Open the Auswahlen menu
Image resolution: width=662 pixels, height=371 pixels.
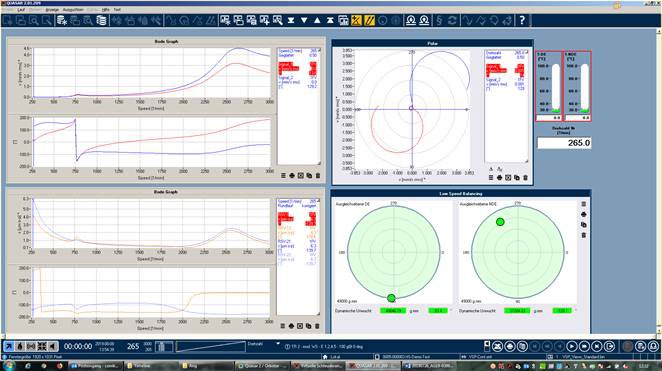pyautogui.click(x=73, y=9)
